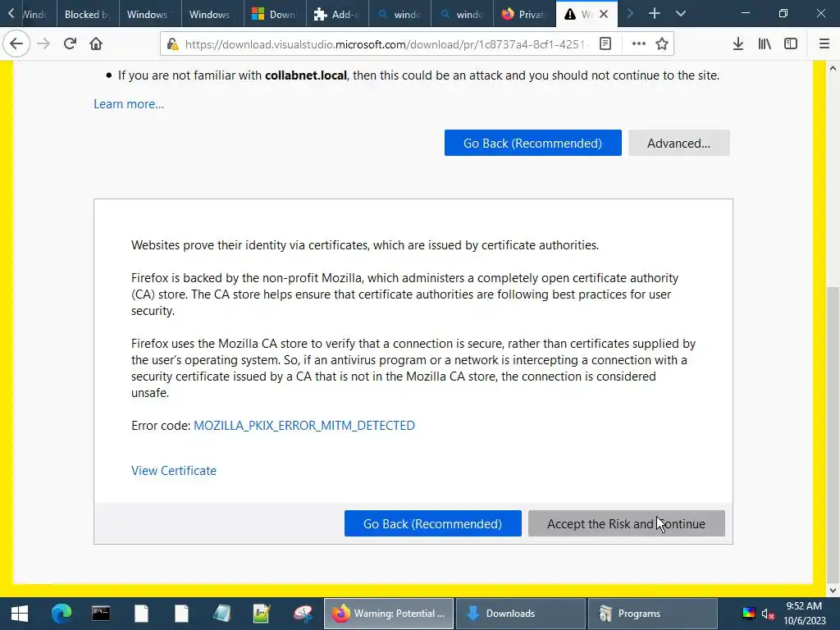The height and width of the screenshot is (630, 840).
Task: Show sidebars with the sidebar icon
Action: [x=791, y=44]
